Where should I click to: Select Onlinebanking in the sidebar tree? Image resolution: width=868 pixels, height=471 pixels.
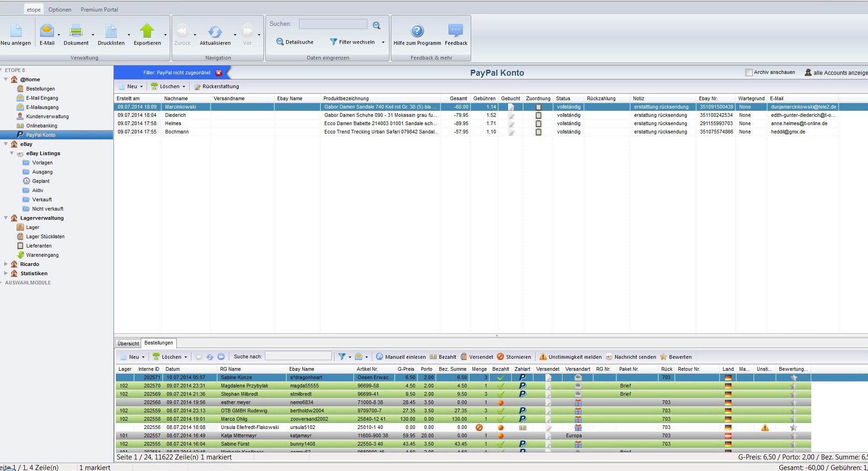point(42,126)
